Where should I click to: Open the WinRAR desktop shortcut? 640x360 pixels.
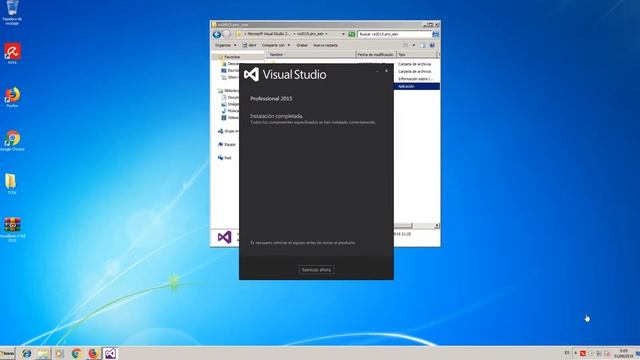point(12,230)
